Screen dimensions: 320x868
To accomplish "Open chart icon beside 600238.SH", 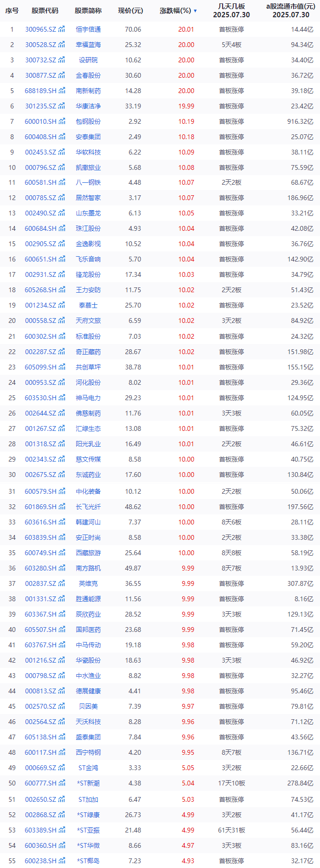I will click(61, 861).
